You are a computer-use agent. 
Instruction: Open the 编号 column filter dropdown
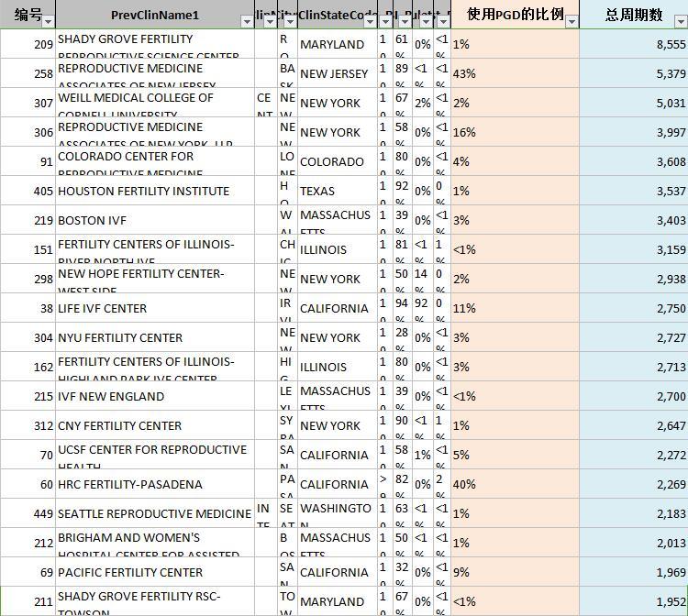tap(49, 21)
